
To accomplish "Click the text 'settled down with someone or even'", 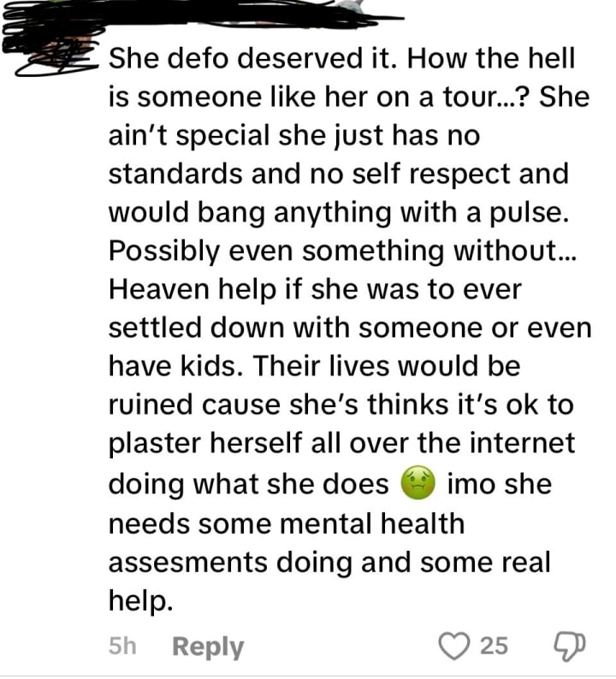I will [350, 328].
